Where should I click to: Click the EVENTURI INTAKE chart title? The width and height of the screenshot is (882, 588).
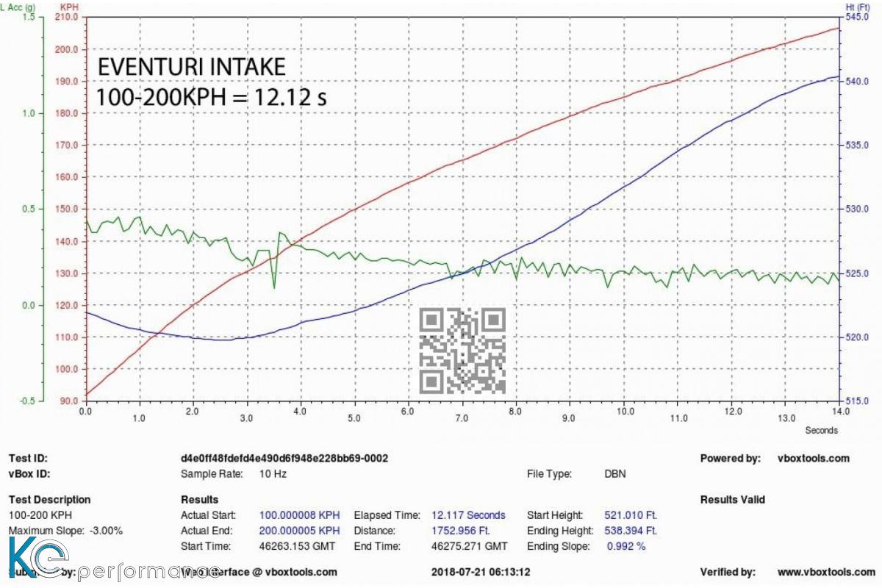[x=191, y=68]
